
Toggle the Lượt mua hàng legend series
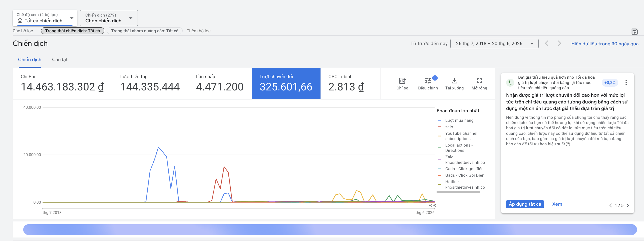pyautogui.click(x=456, y=120)
